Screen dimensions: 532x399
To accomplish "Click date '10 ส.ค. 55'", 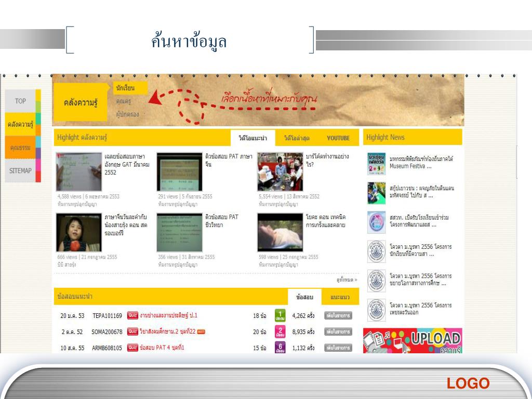I will click(72, 348).
